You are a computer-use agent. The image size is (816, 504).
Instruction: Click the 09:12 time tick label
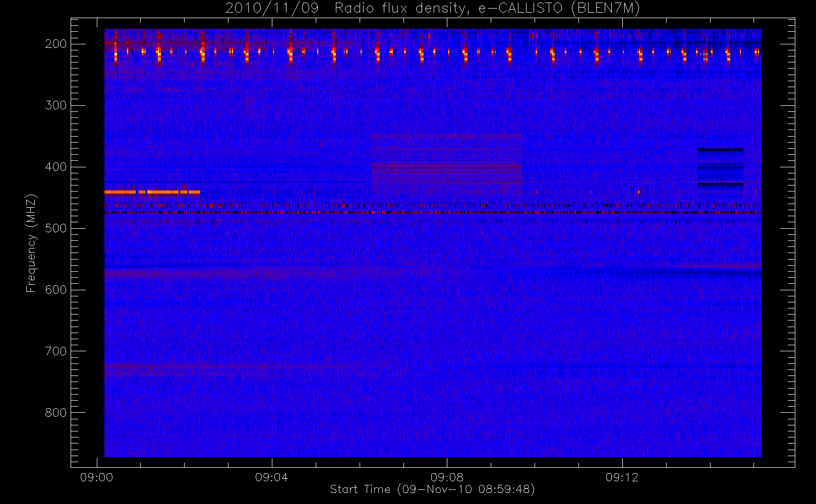pyautogui.click(x=622, y=477)
